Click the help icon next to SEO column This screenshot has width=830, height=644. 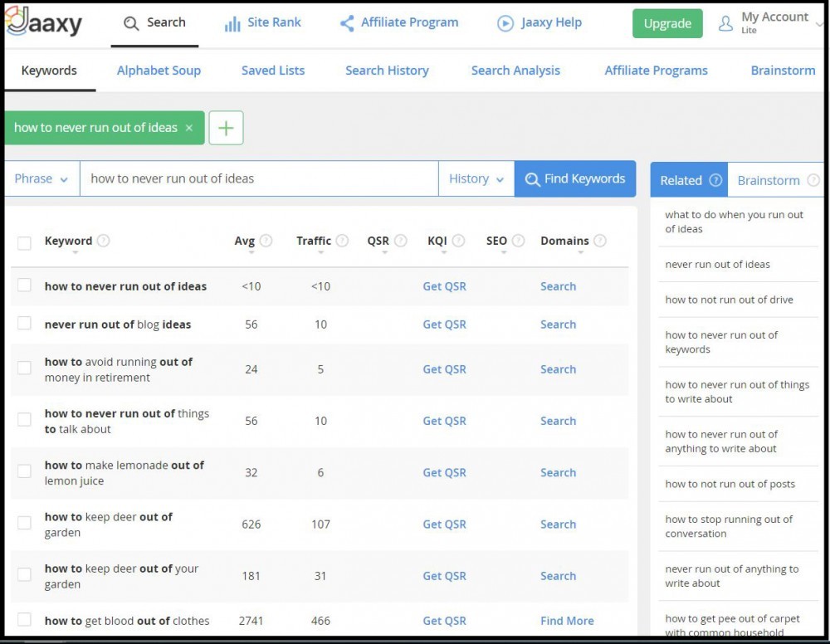point(518,241)
